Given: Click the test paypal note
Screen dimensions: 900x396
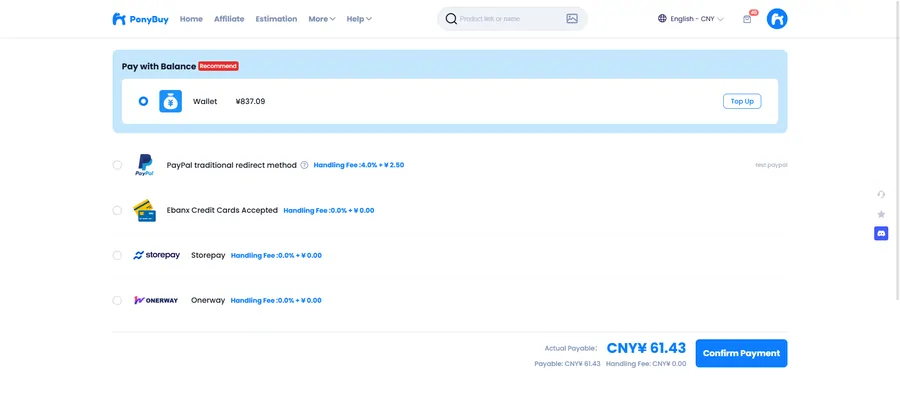Looking at the screenshot, I should click(x=771, y=165).
